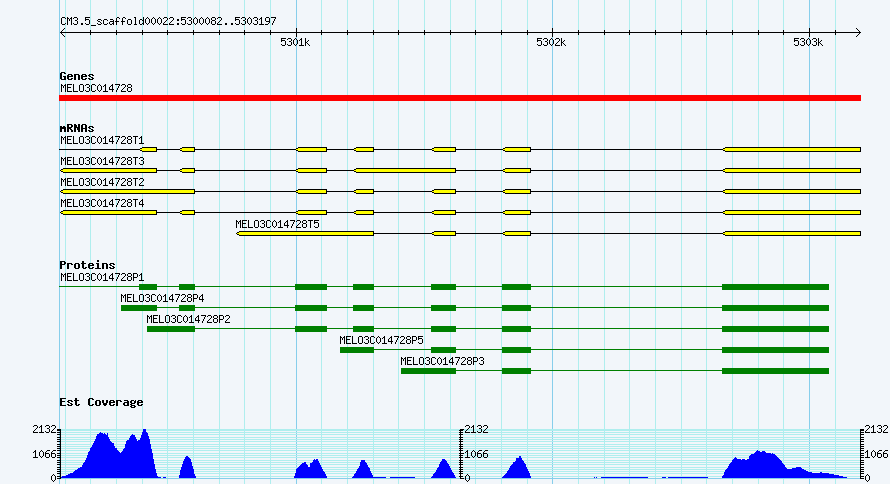The image size is (890, 484).
Task: Select the last green segment of protein P1
Action: pyautogui.click(x=775, y=287)
